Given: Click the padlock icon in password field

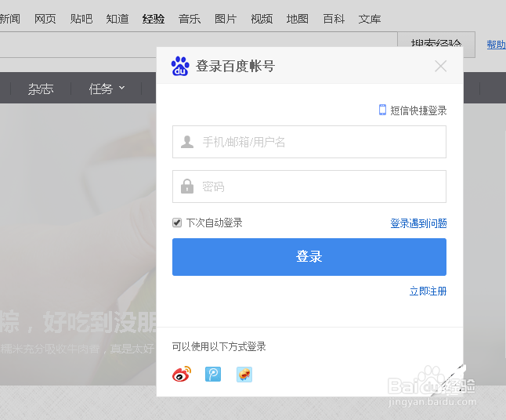Looking at the screenshot, I should coord(187,186).
